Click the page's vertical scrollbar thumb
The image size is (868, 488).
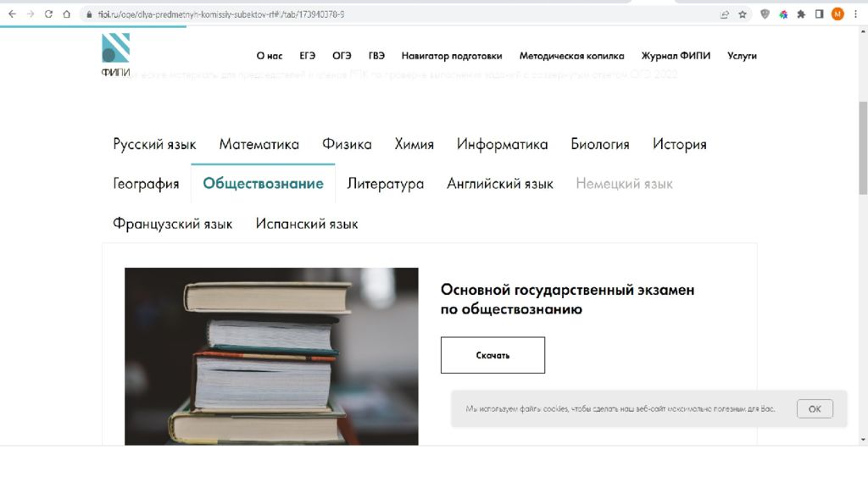coord(863,147)
